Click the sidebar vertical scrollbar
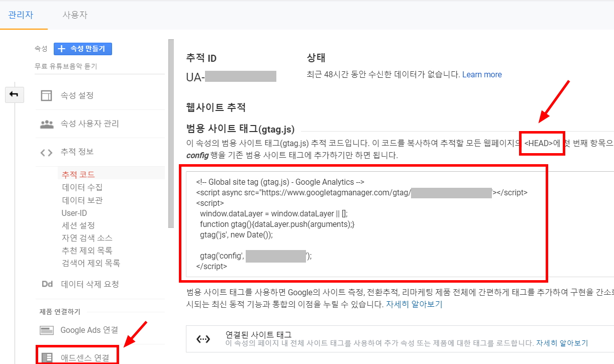Screen dimensions: 614x364 point(171,133)
